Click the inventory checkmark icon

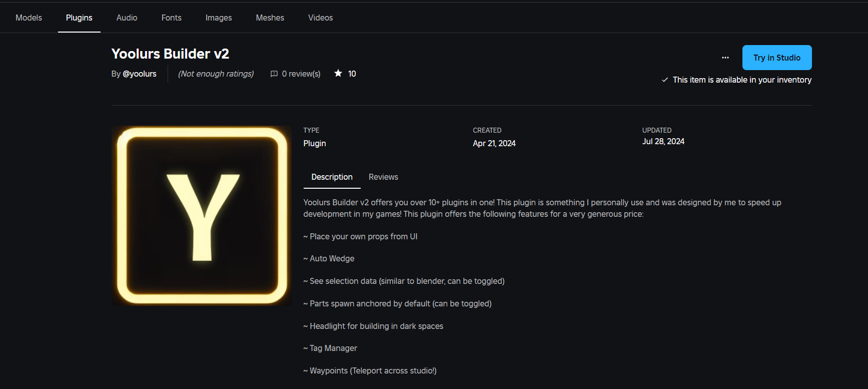click(x=665, y=80)
